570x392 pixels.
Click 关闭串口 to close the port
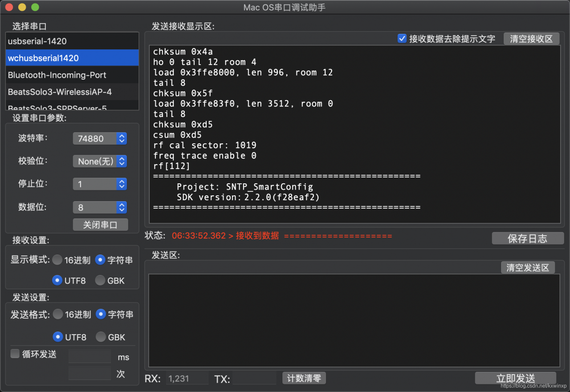pos(100,225)
